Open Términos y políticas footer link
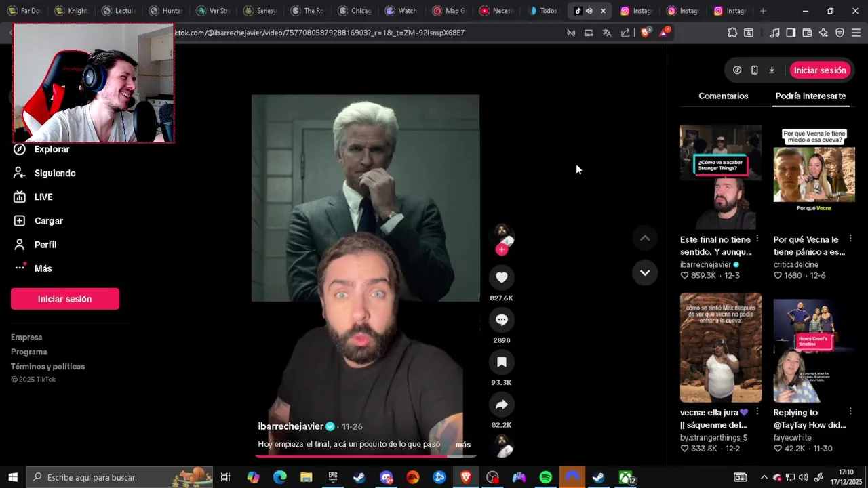The width and height of the screenshot is (868, 488). click(x=48, y=367)
